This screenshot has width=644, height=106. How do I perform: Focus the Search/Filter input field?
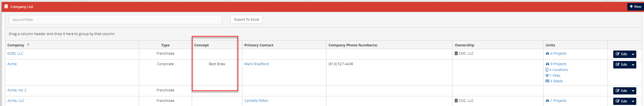click(115, 20)
